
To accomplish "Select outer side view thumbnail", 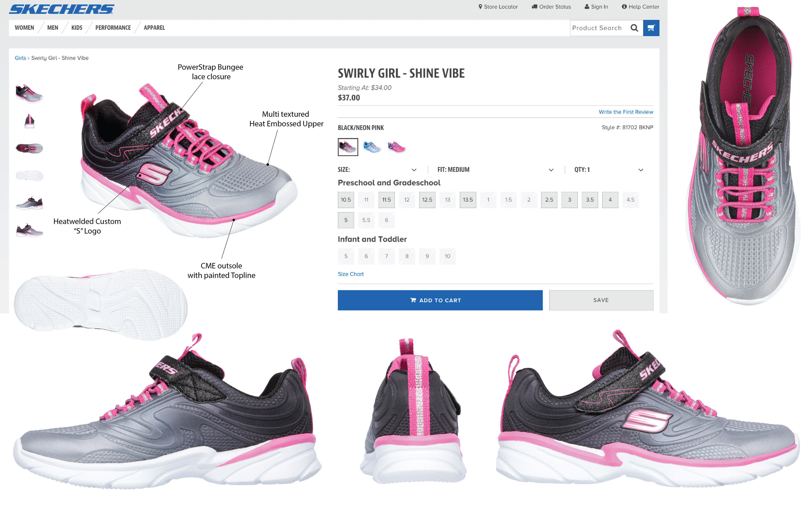I will click(x=29, y=203).
